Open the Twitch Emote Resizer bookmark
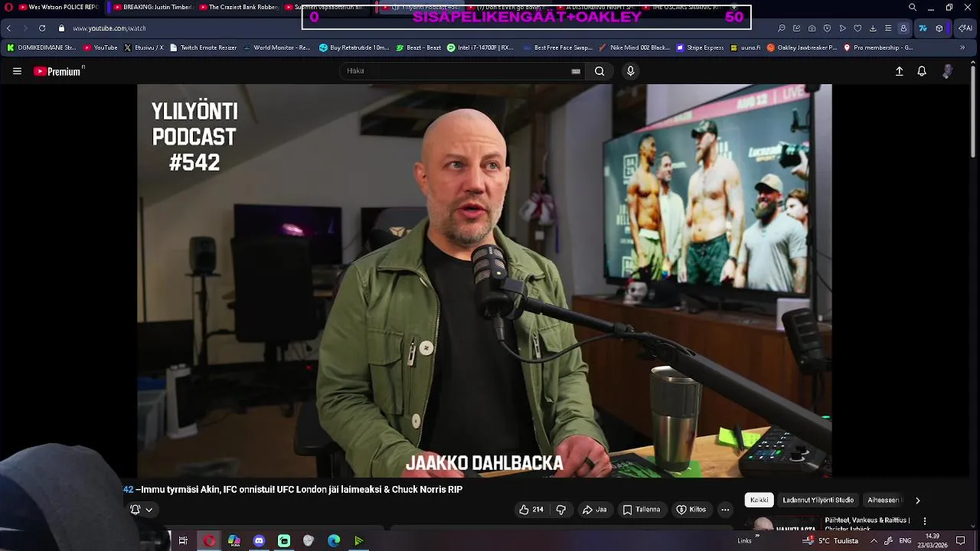The height and width of the screenshot is (551, 980). (203, 47)
